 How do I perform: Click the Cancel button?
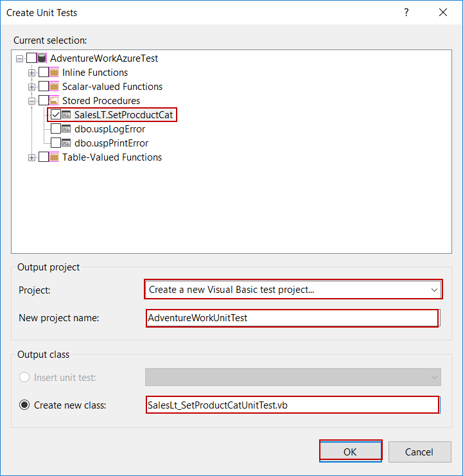click(419, 452)
